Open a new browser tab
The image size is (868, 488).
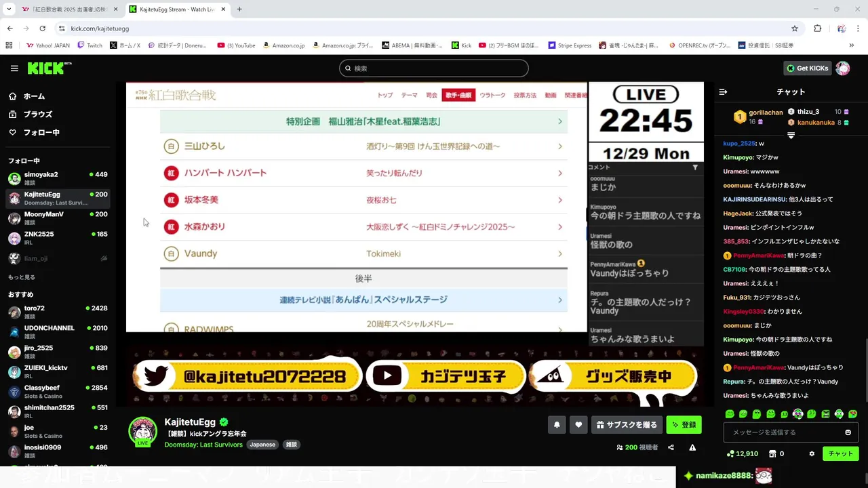point(239,9)
